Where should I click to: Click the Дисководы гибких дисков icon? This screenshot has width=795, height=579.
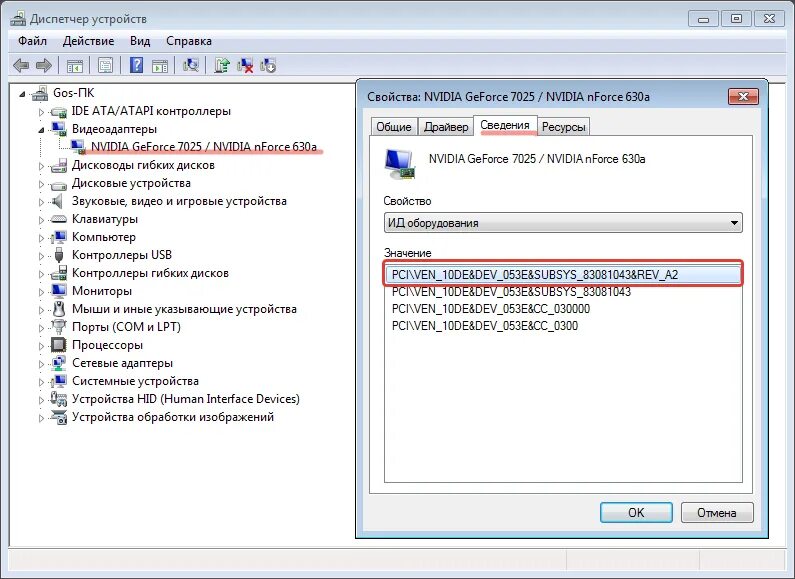coord(59,165)
